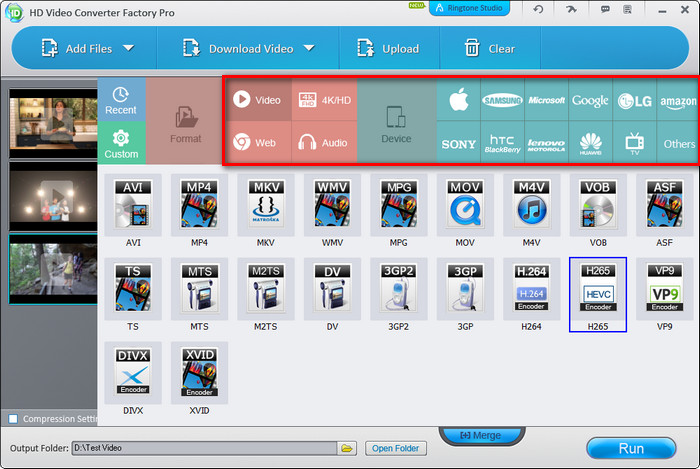Click the Output Folder path field
Image resolution: width=700 pixels, height=469 pixels.
204,448
